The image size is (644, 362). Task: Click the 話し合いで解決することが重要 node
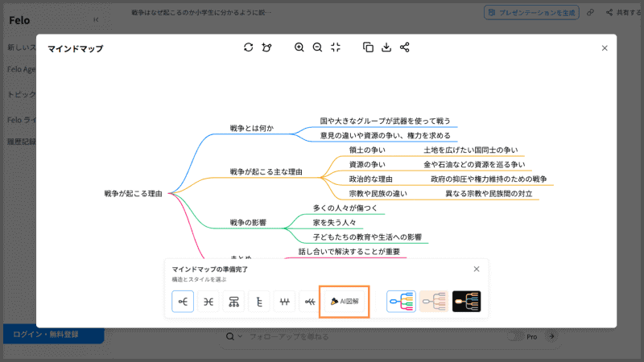pyautogui.click(x=349, y=251)
